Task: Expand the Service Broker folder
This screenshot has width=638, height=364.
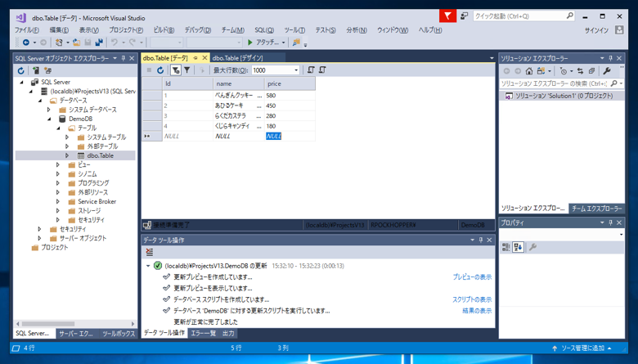Action: tap(58, 202)
